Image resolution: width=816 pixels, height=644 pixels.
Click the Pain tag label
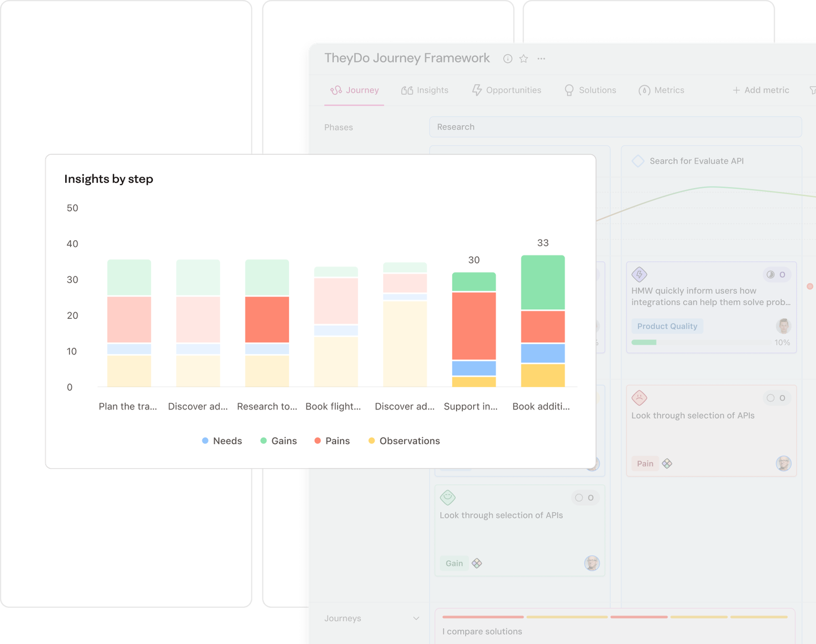point(645,464)
